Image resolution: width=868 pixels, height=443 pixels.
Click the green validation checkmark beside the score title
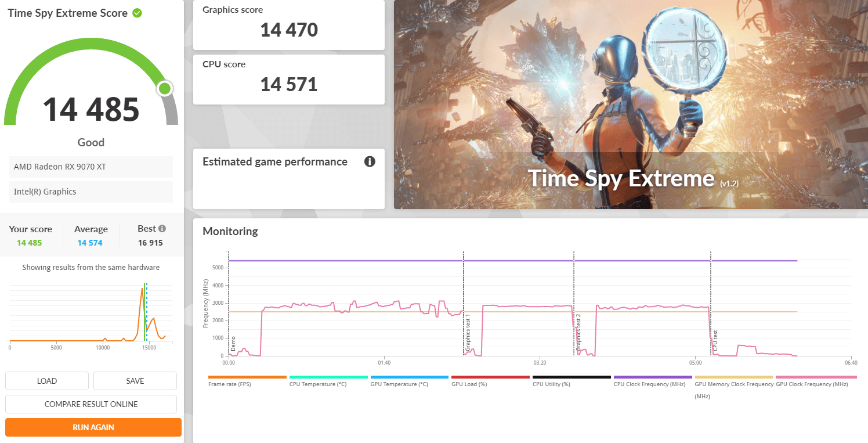pyautogui.click(x=137, y=13)
